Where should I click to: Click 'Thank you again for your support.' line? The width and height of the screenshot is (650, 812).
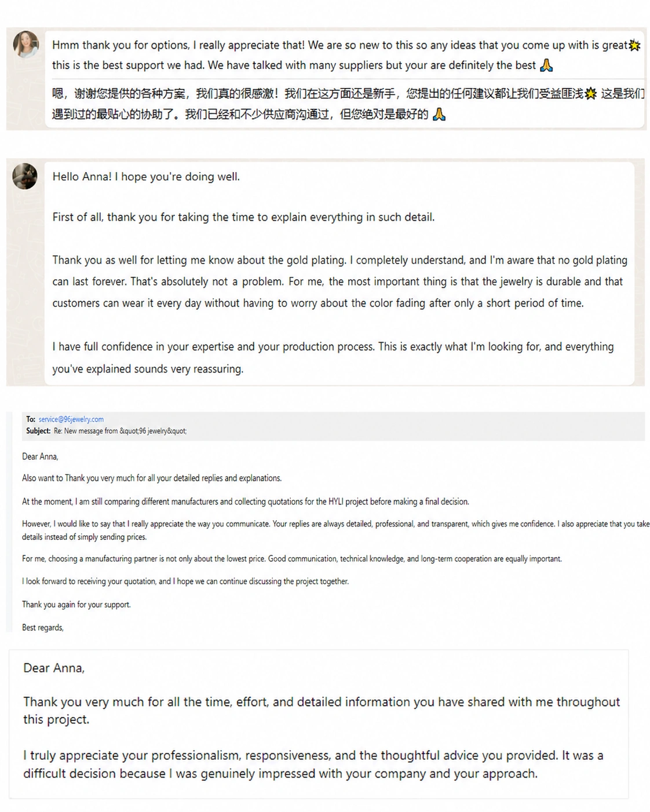(76, 605)
